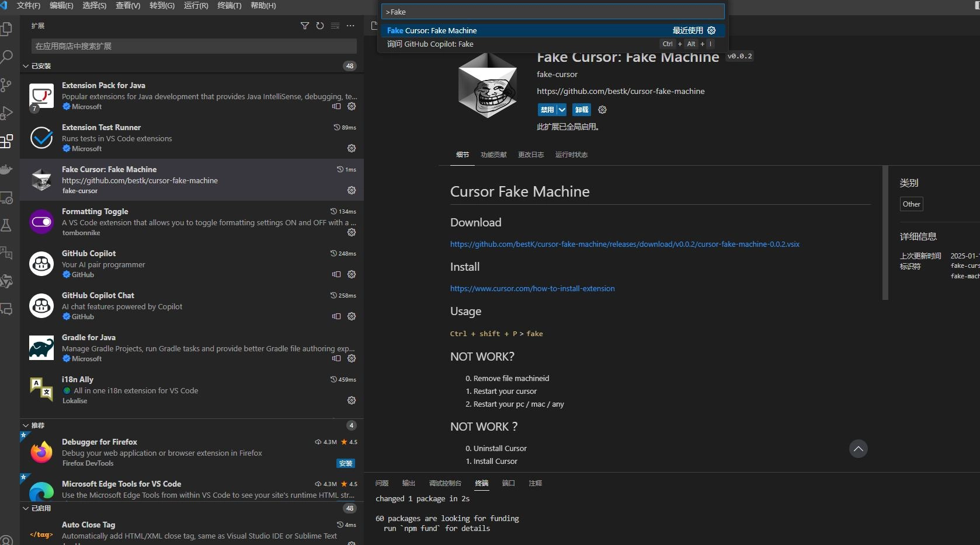Click sync-ignored icon on Extension Pack for Java

click(x=336, y=106)
